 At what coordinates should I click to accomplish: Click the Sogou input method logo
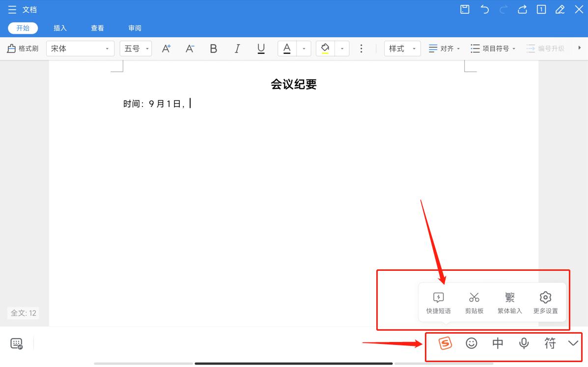coord(445,343)
